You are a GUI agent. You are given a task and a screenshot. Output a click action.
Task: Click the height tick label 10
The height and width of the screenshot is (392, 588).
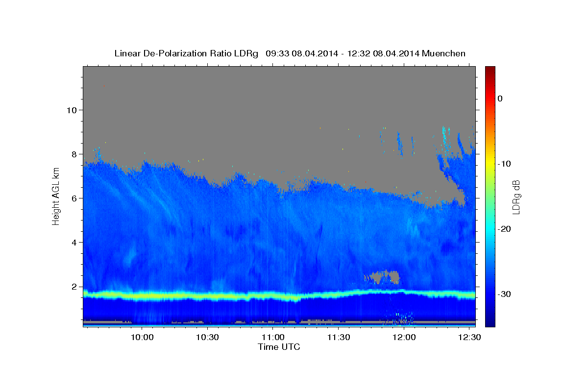point(71,110)
